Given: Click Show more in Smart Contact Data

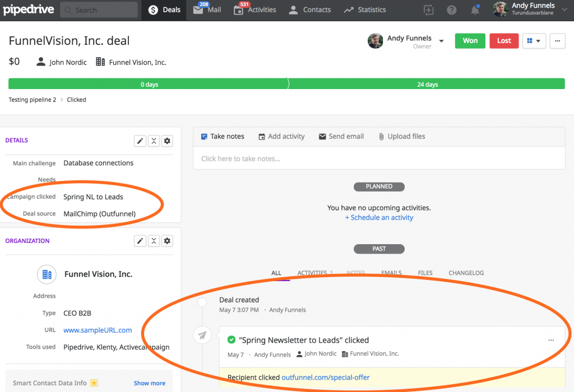Looking at the screenshot, I should coord(149,383).
